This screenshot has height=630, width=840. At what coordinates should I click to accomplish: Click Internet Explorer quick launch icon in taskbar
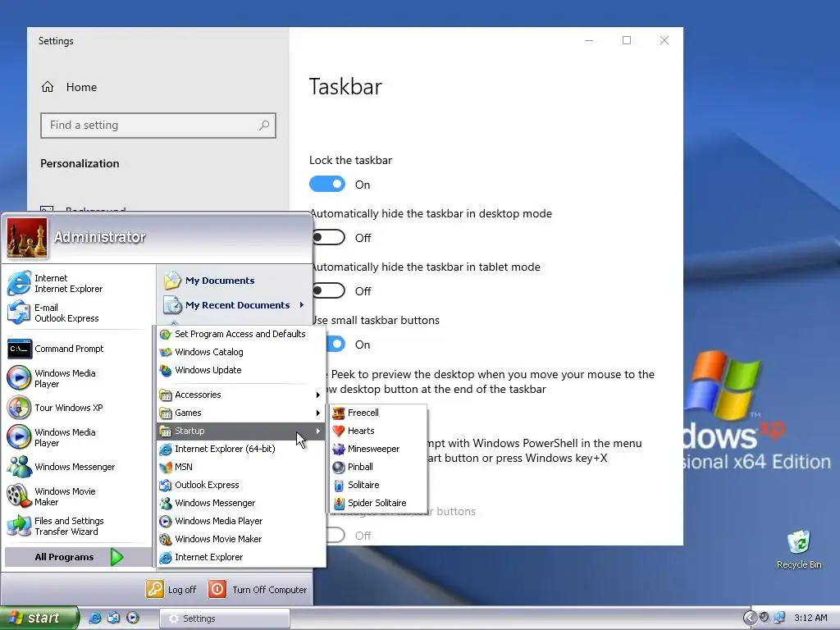tap(95, 619)
